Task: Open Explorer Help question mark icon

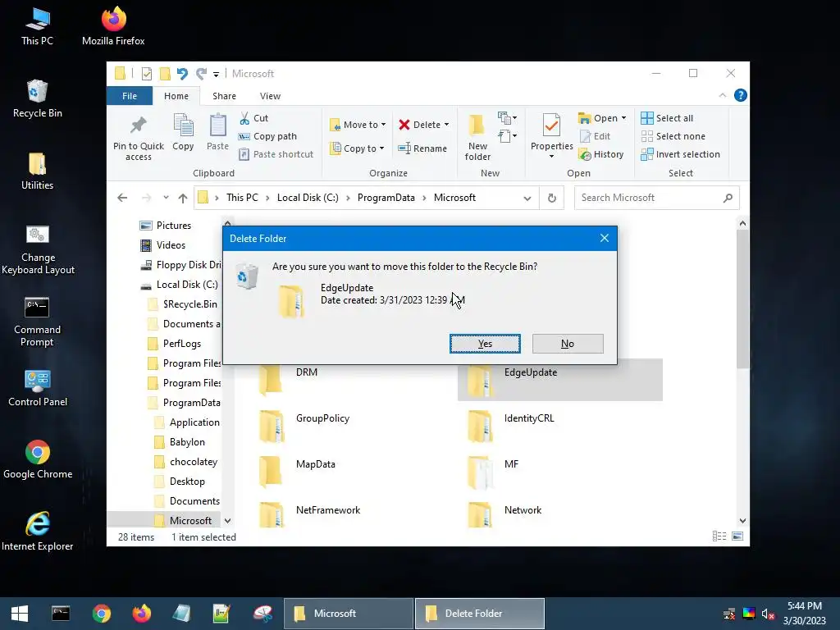Action: [x=741, y=95]
